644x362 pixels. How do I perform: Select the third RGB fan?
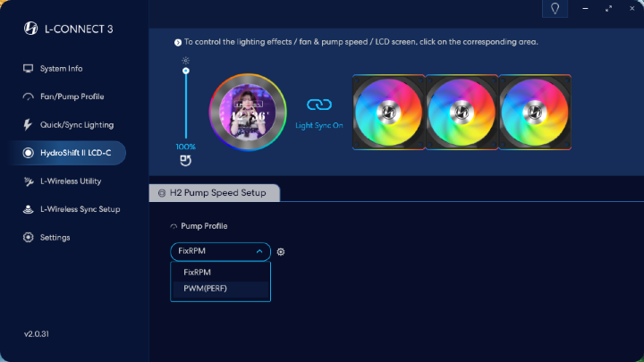coord(535,112)
